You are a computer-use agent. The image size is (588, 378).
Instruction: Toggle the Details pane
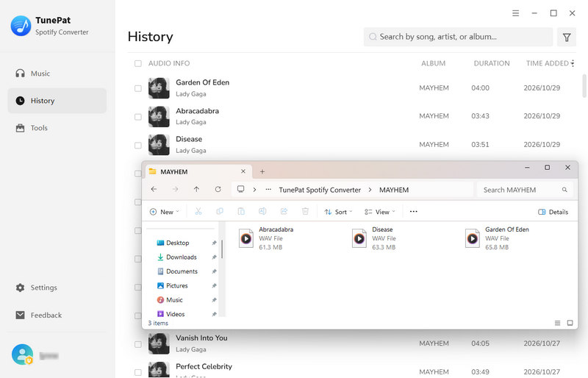553,212
